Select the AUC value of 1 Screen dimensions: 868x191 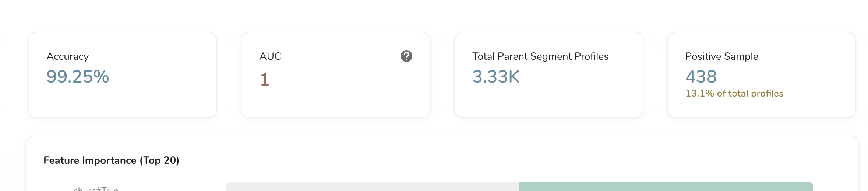[265, 79]
